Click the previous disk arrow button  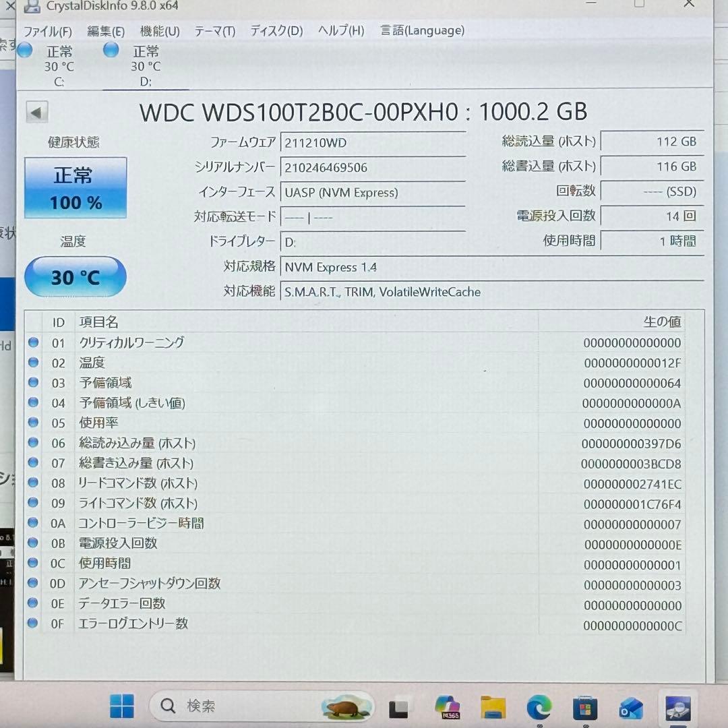click(x=37, y=113)
